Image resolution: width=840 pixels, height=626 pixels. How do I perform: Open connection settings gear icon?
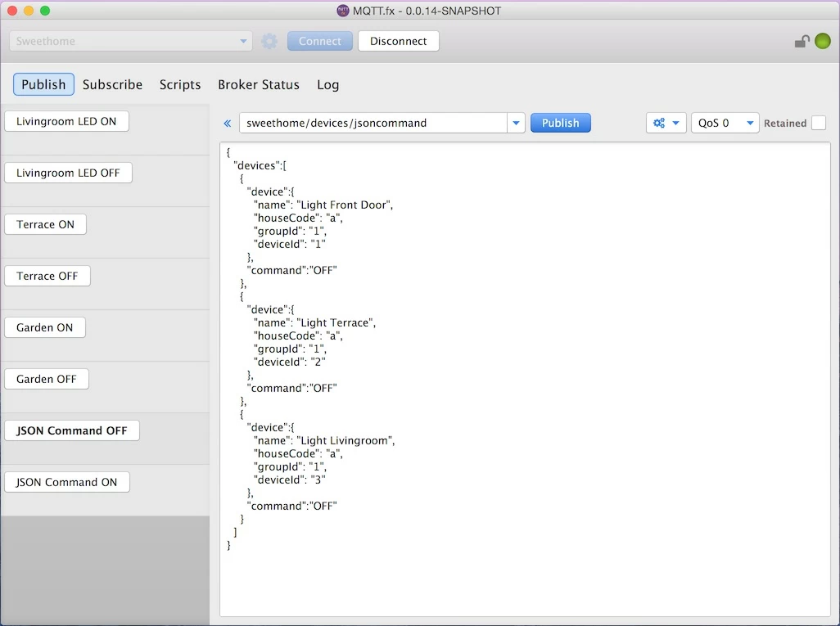(269, 41)
